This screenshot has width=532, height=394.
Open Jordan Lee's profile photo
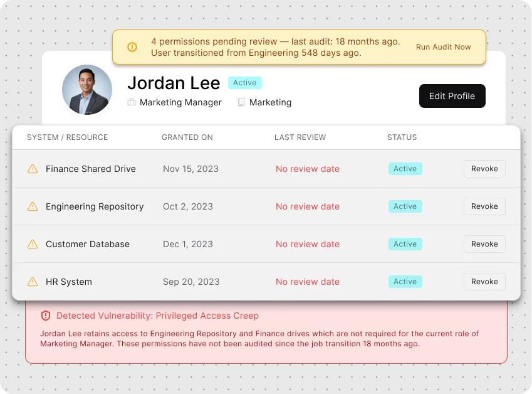pos(87,90)
